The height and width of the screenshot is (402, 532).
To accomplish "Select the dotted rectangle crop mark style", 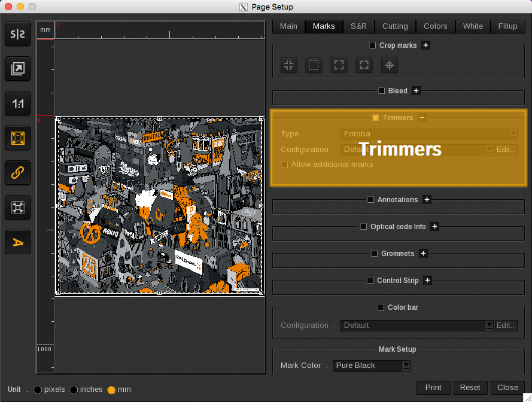I will [314, 65].
